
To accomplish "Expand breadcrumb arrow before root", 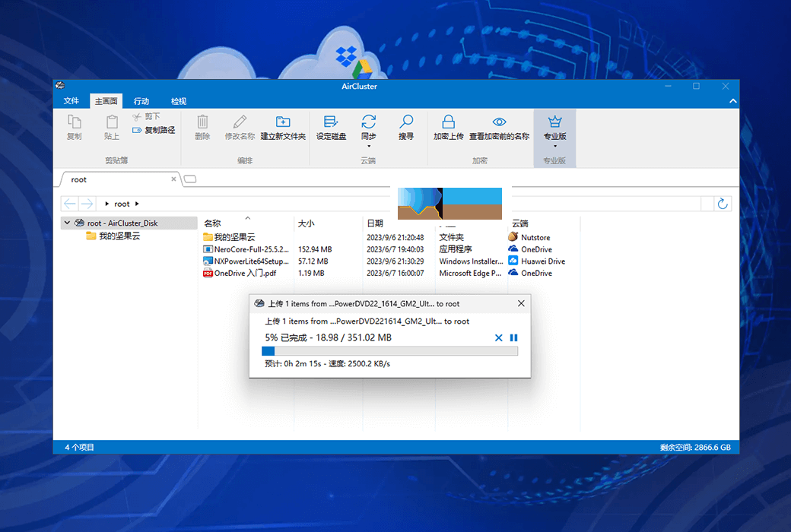I will click(x=107, y=204).
